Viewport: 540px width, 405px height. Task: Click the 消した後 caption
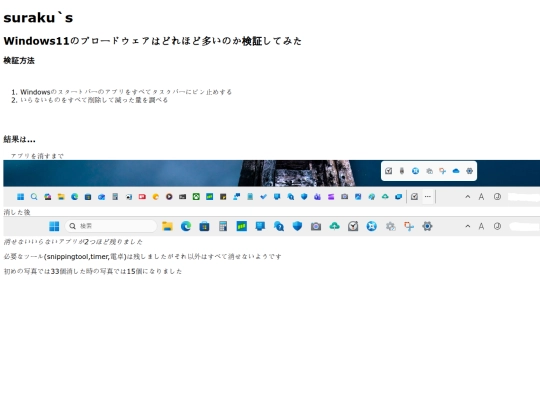pos(17,212)
